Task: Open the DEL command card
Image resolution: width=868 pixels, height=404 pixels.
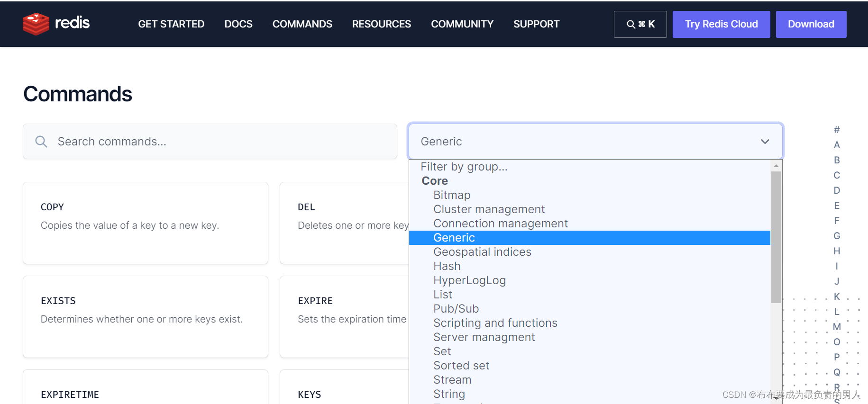Action: click(345, 223)
